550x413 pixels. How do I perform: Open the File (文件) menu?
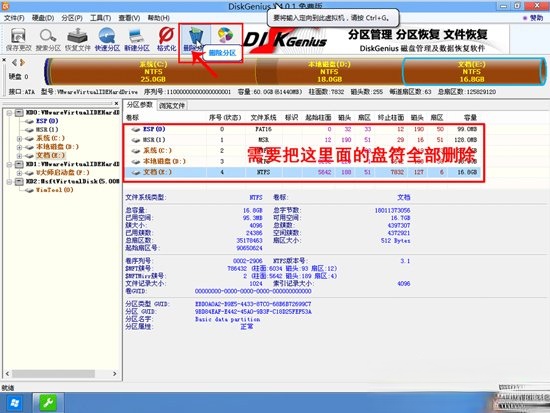pyautogui.click(x=14, y=18)
